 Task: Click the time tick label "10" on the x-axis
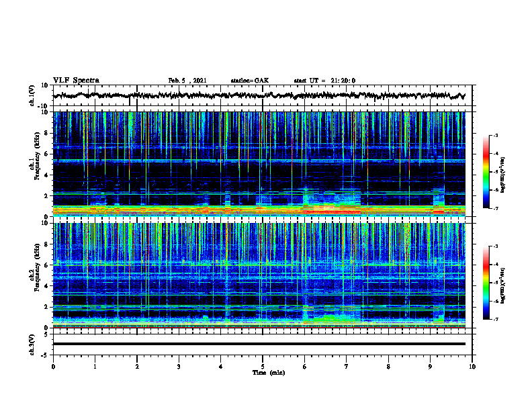point(472,367)
